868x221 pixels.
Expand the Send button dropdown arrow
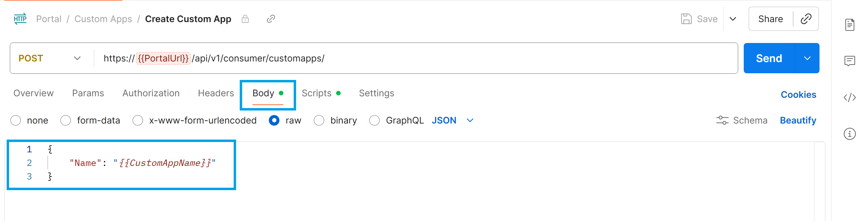click(x=808, y=58)
